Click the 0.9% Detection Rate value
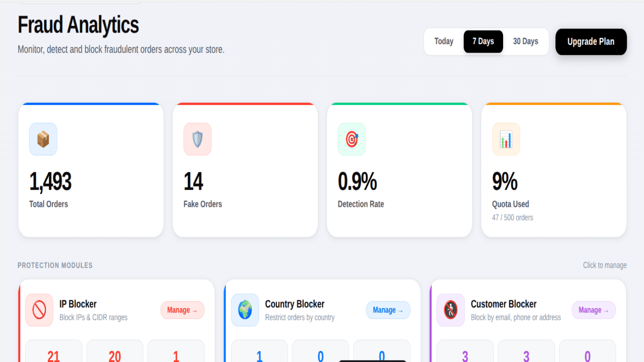Image resolution: width=644 pixels, height=362 pixels. point(357,181)
